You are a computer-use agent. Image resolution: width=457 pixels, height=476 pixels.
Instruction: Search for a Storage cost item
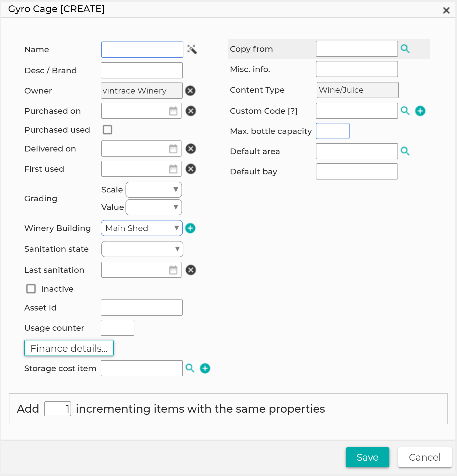190,368
